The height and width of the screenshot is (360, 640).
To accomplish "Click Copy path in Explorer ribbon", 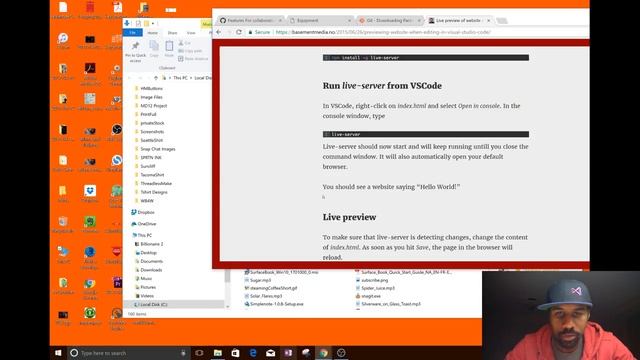I will tap(190, 51).
